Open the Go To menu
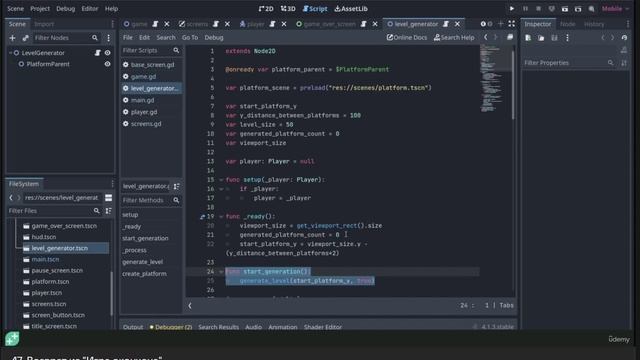640x360 pixels. 190,38
